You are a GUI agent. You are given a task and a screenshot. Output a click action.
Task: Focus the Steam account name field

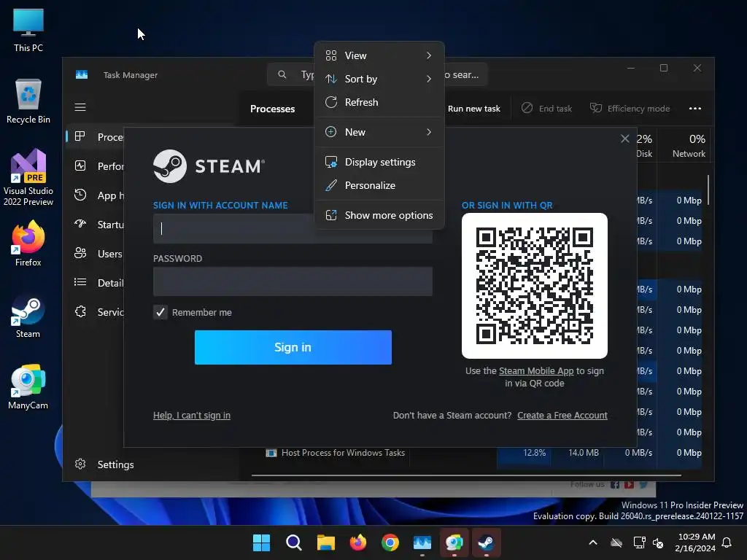(293, 228)
